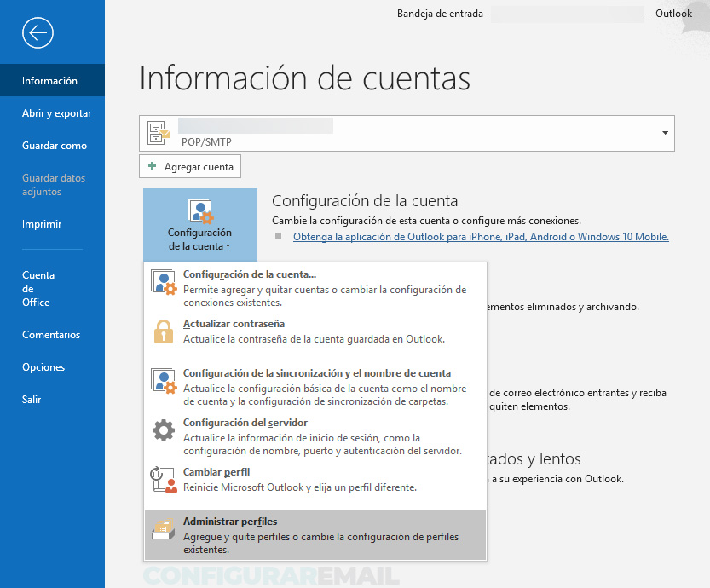Select Configuración del servidor menu entry

tap(315, 436)
